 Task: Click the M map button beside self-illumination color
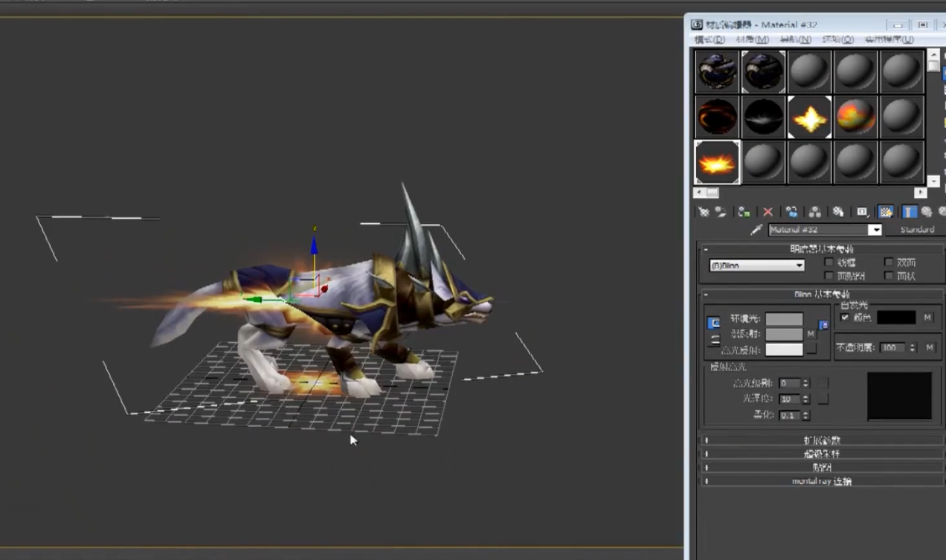click(927, 318)
